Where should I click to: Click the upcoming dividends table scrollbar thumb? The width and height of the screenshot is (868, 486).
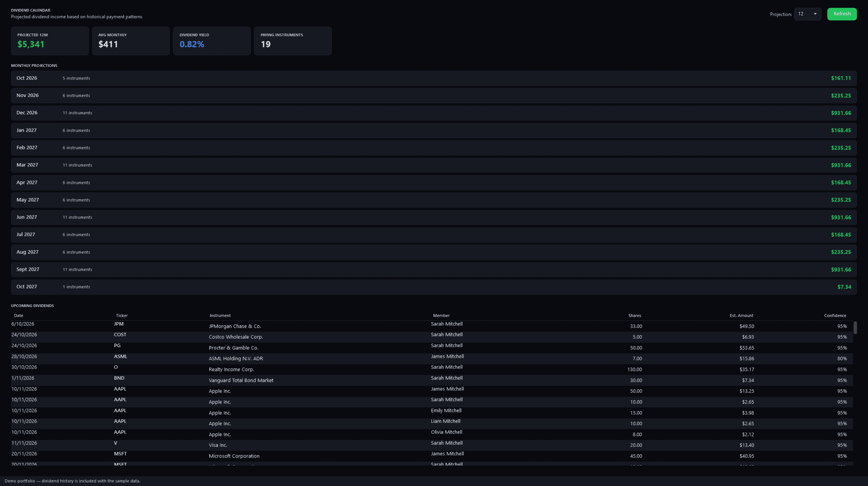tap(855, 327)
